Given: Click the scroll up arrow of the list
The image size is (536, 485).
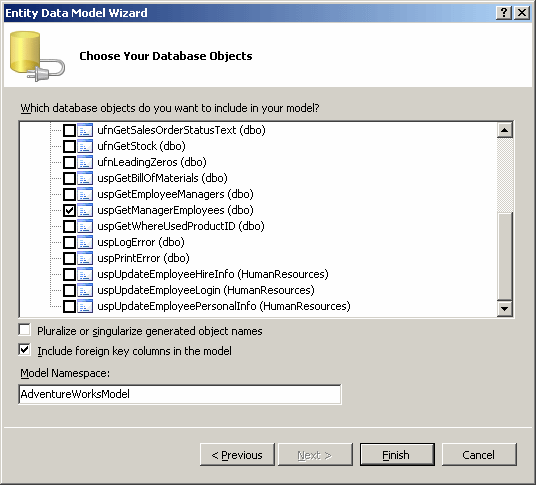Looking at the screenshot, I should (505, 130).
